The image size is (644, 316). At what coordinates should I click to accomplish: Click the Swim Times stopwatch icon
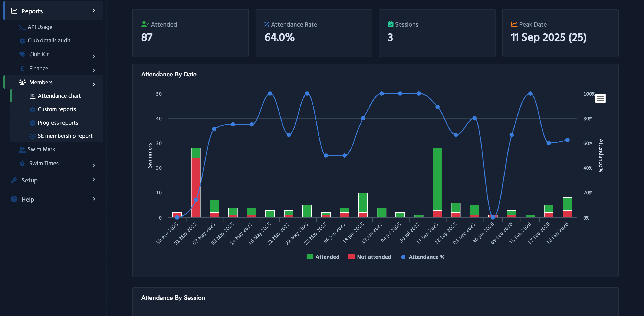[22, 163]
